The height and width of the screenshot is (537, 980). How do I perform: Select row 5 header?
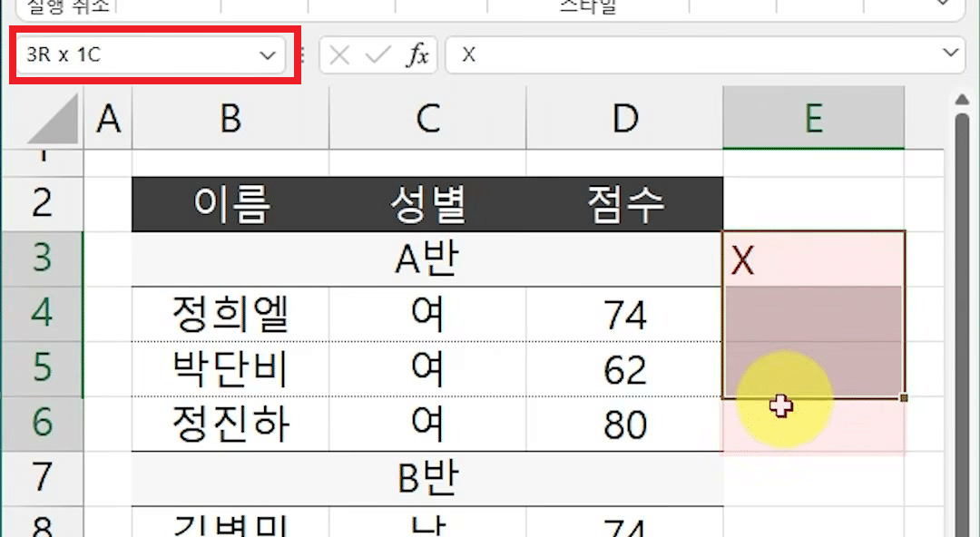[42, 368]
